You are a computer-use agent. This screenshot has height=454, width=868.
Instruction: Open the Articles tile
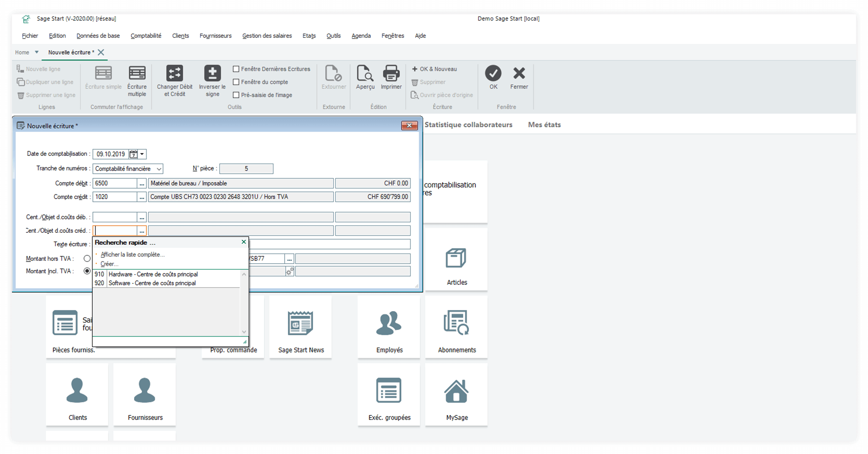(x=456, y=259)
